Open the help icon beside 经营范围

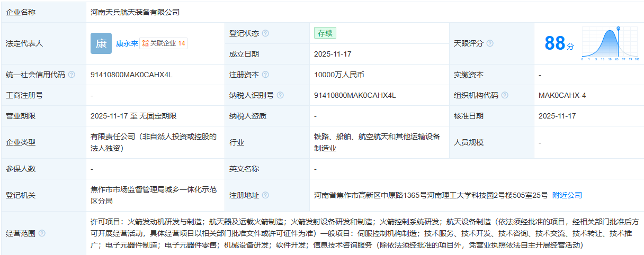(42, 233)
